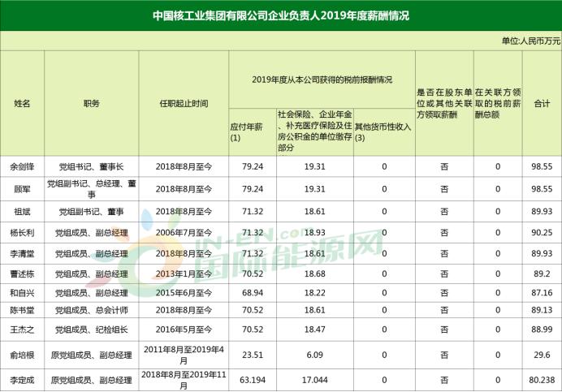Click 俞培根's term 2011年8月至2019年4月

coord(184,355)
